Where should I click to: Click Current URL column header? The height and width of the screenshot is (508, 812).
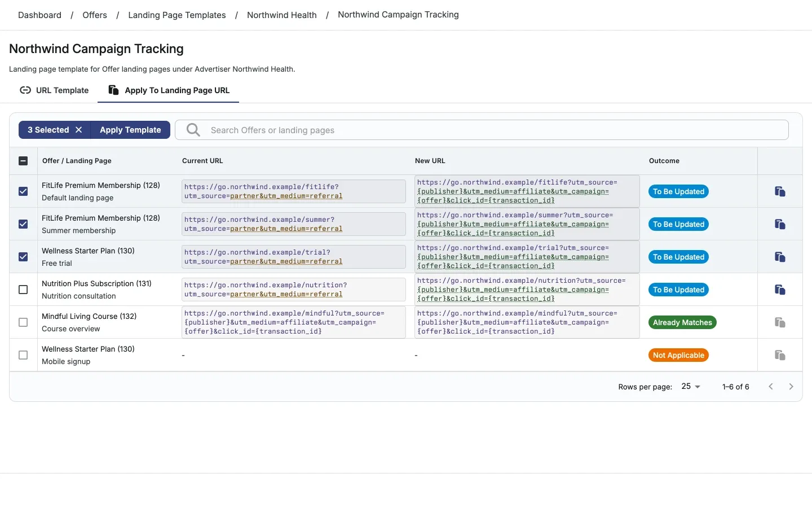click(x=202, y=161)
